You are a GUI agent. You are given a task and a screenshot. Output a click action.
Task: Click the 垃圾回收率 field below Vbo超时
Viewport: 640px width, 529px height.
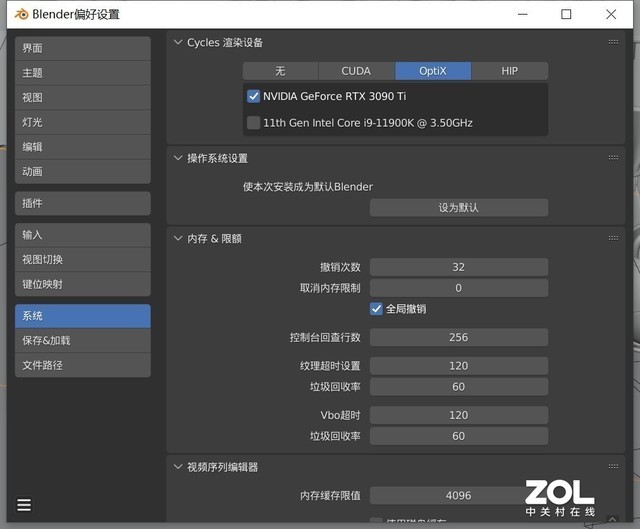459,436
